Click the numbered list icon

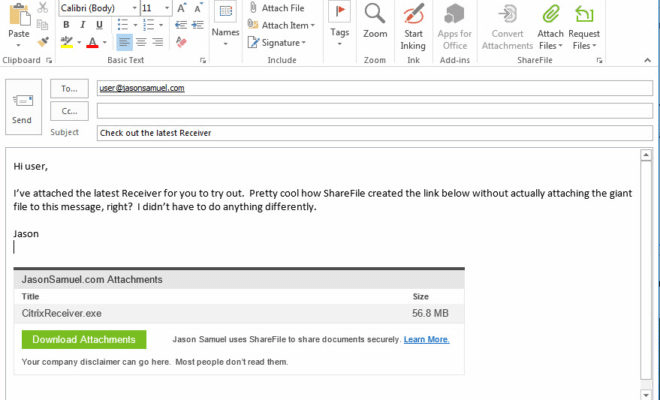pos(148,25)
